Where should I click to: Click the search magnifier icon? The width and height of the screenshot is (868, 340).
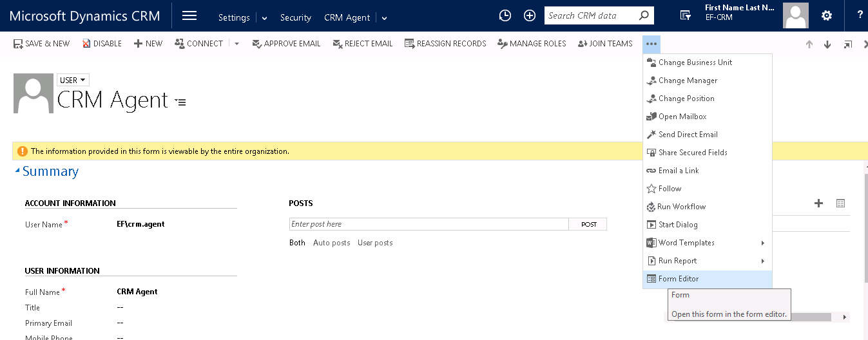pyautogui.click(x=643, y=15)
